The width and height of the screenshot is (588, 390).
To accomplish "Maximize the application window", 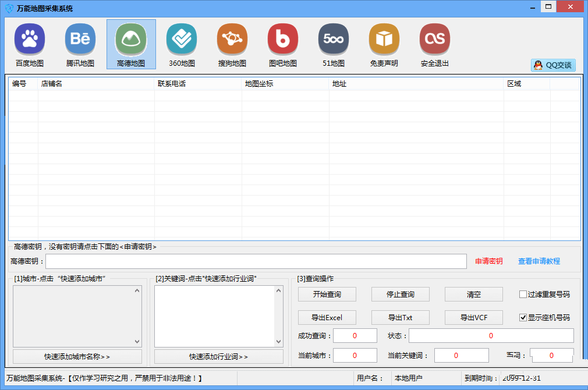I will pyautogui.click(x=548, y=6).
